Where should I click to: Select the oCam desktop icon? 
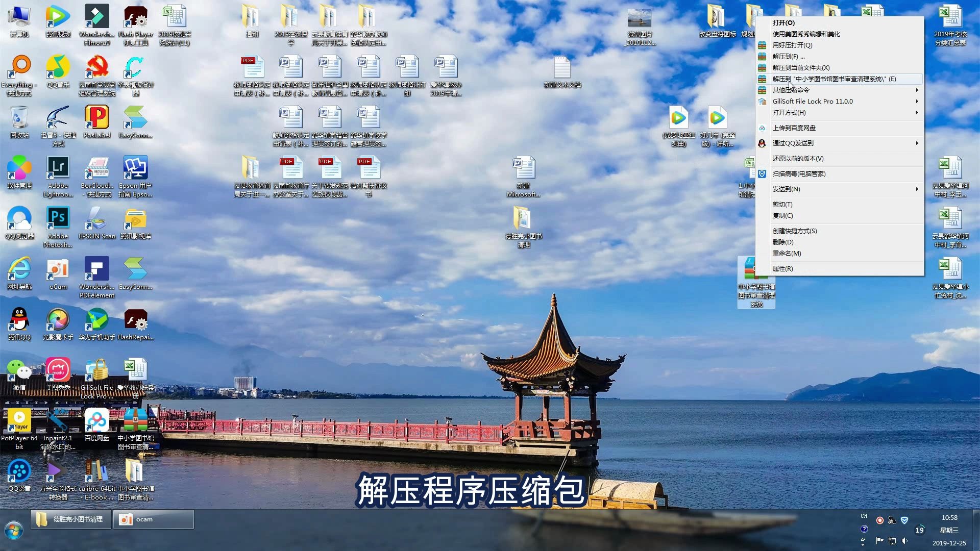[58, 274]
